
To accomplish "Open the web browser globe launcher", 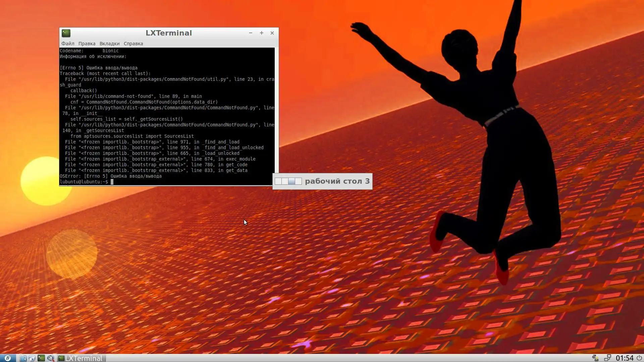I will pos(32,358).
